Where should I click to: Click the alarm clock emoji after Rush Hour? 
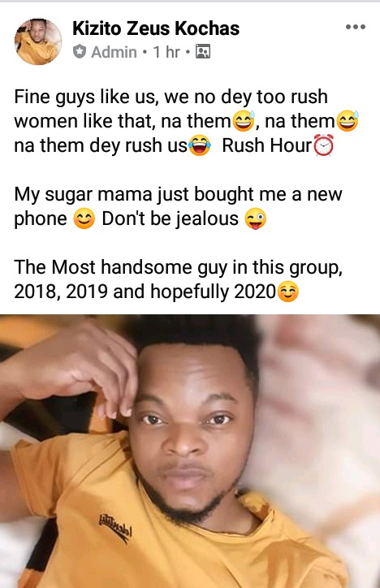point(323,145)
